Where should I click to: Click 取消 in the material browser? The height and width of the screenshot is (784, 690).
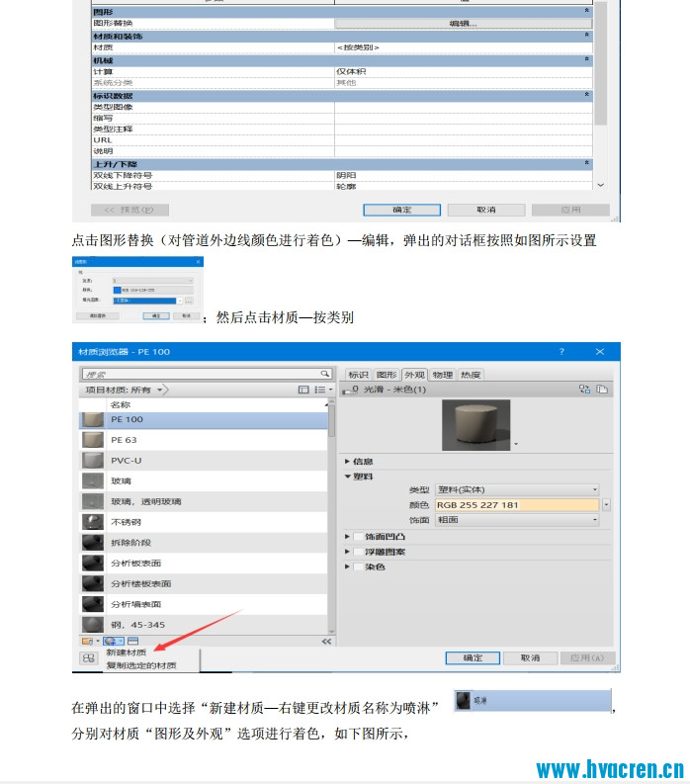pyautogui.click(x=530, y=658)
